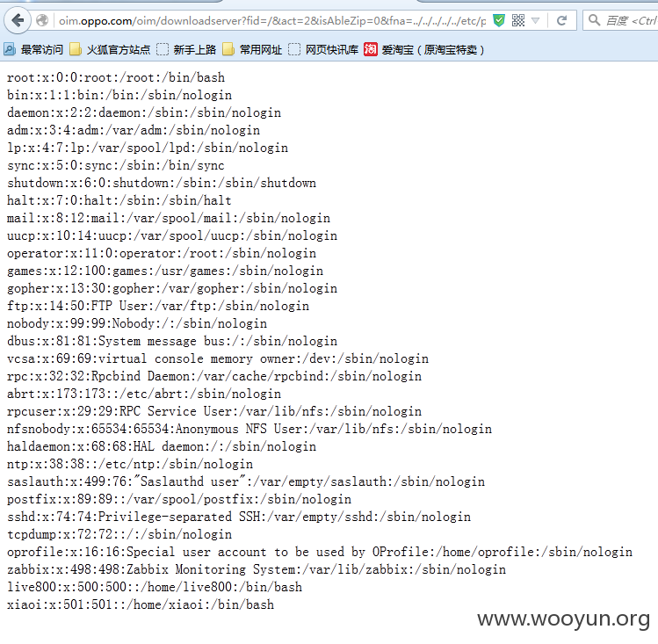
Task: Click the red Taobao bookmark icon
Action: pyautogui.click(x=370, y=49)
